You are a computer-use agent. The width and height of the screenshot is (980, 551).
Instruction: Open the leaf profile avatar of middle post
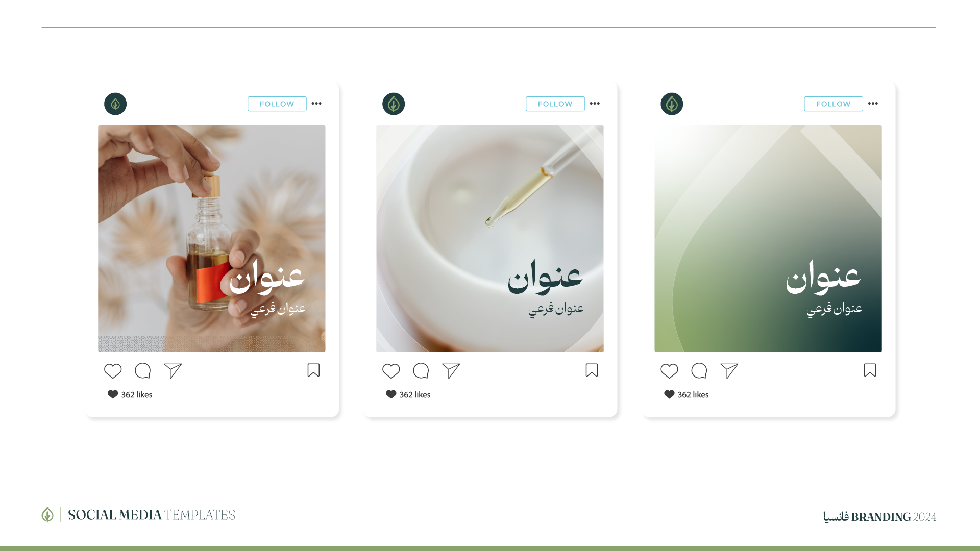pyautogui.click(x=394, y=104)
